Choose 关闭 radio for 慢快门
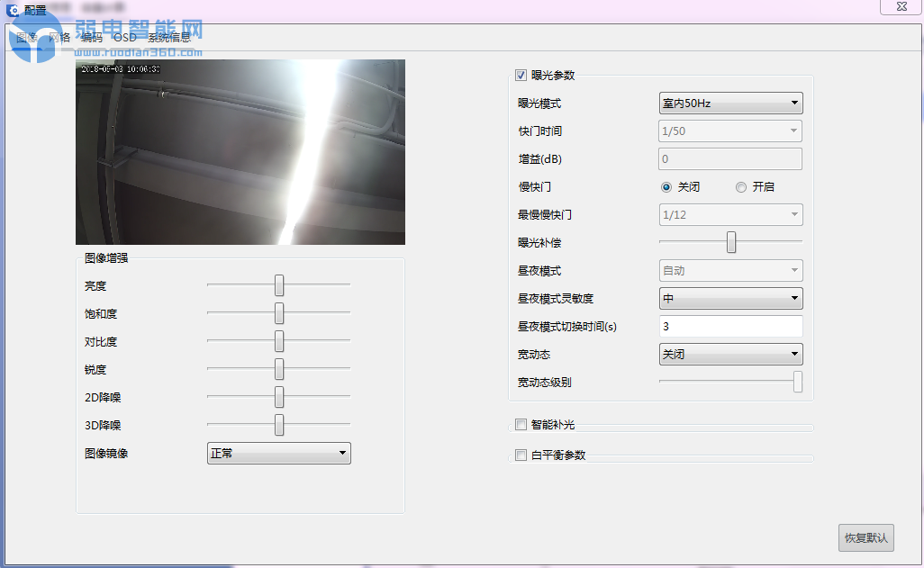The image size is (924, 568). [x=666, y=187]
